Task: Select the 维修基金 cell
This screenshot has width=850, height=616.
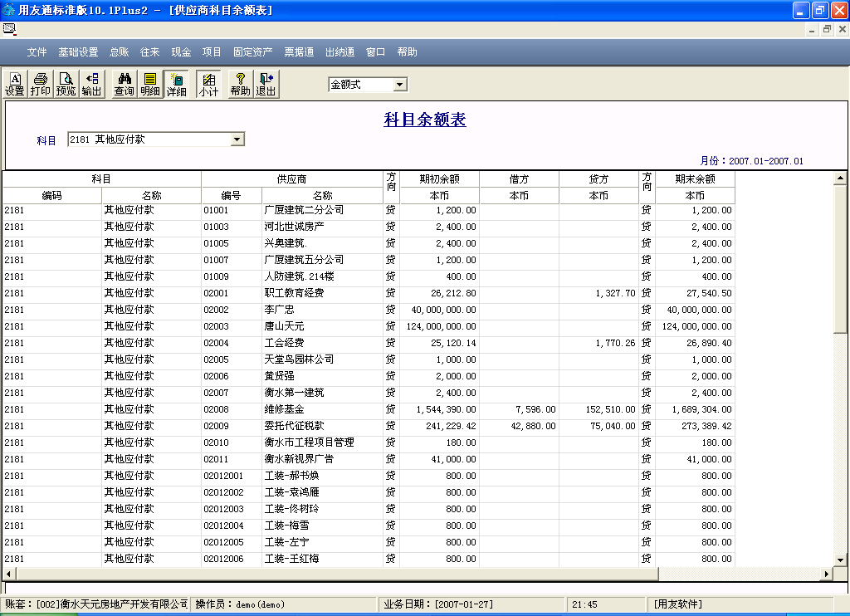Action: 322,409
